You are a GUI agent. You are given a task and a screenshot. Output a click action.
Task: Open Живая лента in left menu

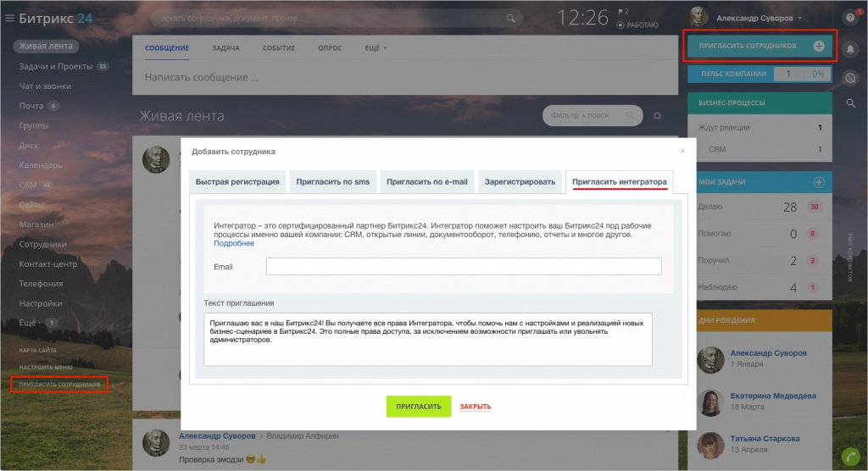click(46, 46)
